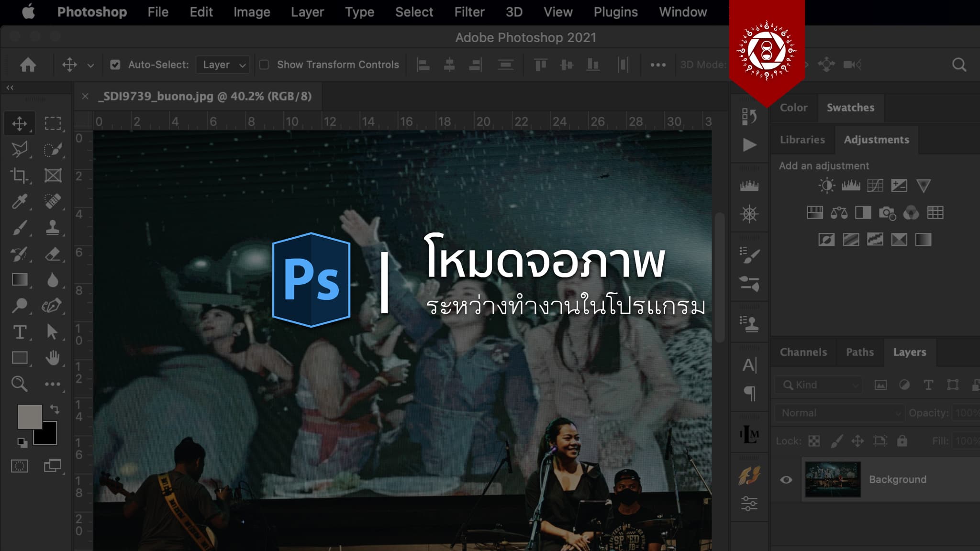
Task: Collapse the toolbox with double arrows
Action: pyautogui.click(x=10, y=88)
